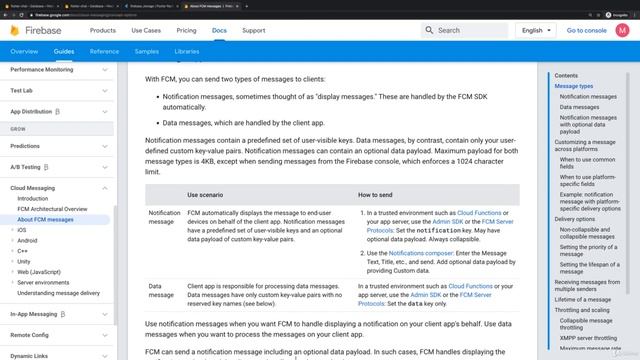Expand the Server environments tree item
This screenshot has width=640, height=360.
coord(12,282)
